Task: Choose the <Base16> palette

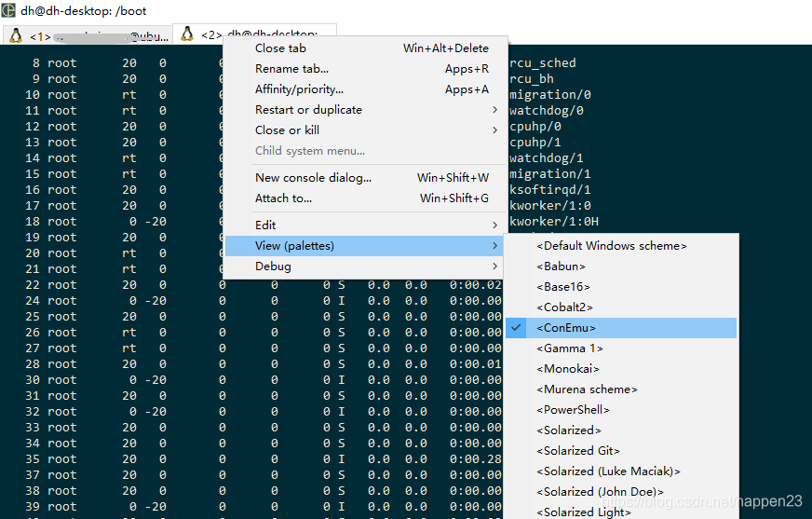Action: 621,287
